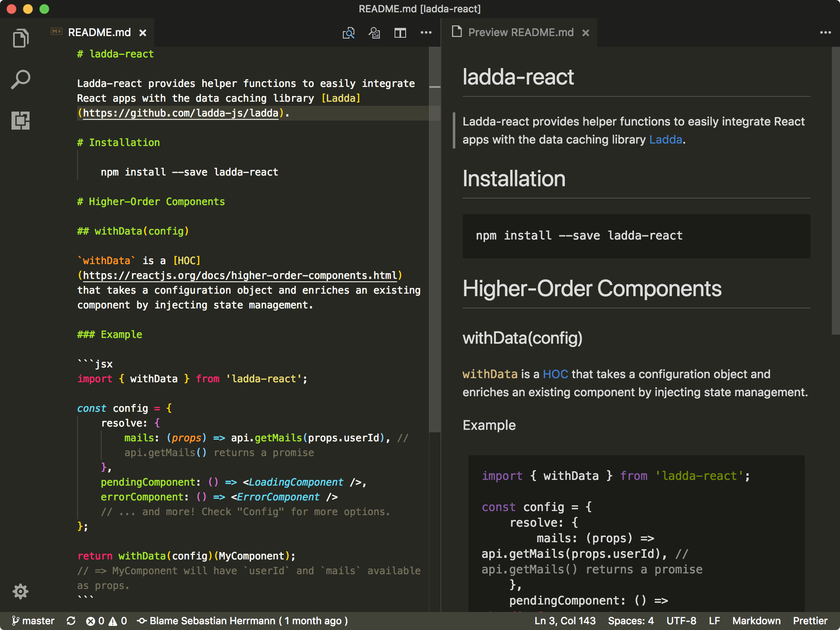Open the Search sidebar icon

(21, 79)
